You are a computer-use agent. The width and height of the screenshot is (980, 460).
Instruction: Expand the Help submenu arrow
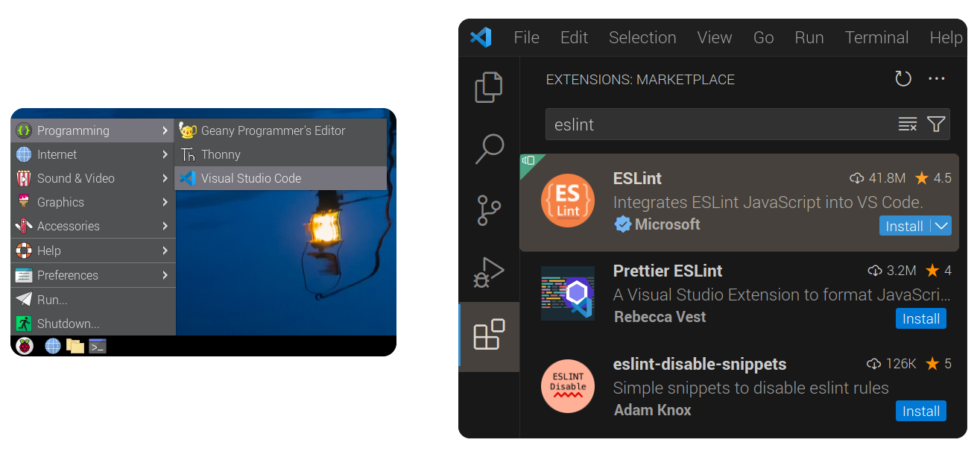(165, 251)
